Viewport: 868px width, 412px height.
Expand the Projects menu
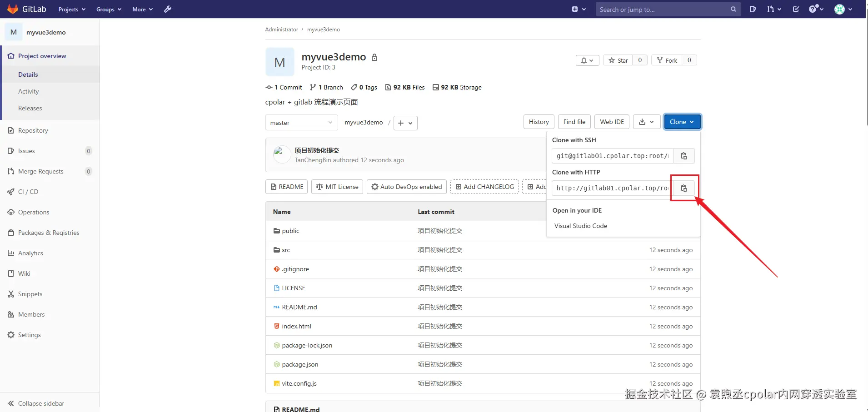click(x=72, y=9)
